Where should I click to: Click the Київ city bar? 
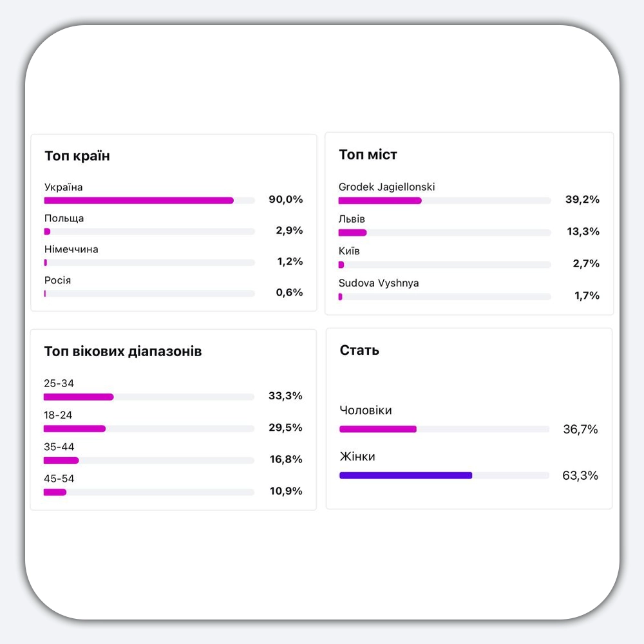point(444,265)
